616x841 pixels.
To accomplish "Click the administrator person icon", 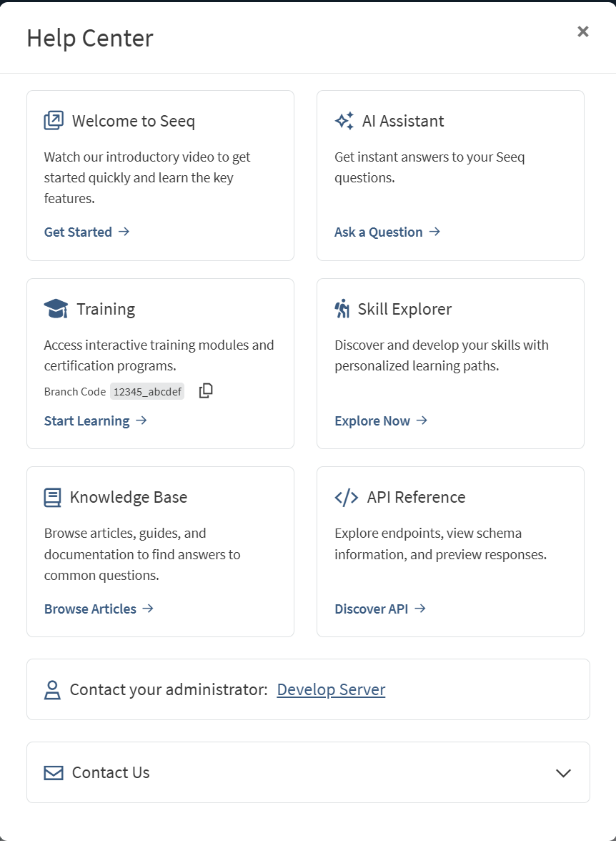I will [52, 690].
